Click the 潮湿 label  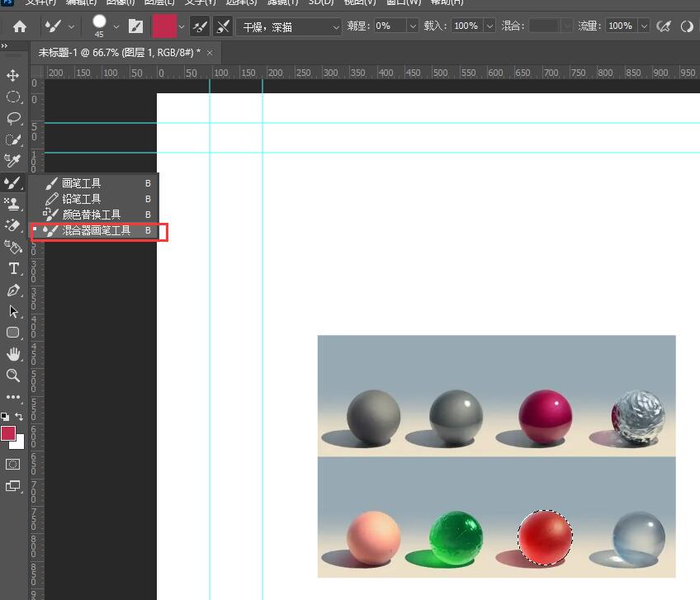(358, 26)
